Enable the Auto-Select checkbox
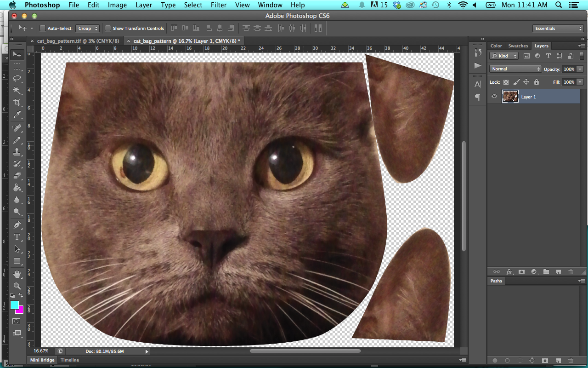 point(42,28)
